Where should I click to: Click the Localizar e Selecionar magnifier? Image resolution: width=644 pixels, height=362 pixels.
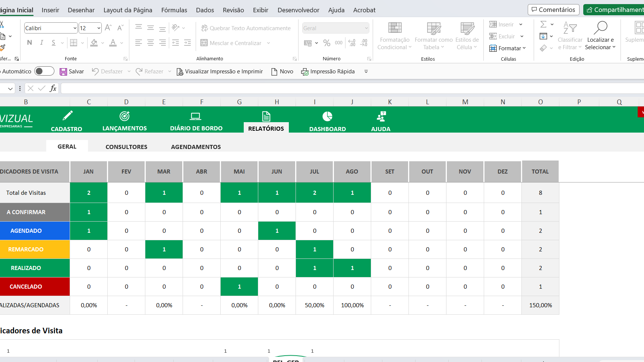click(600, 28)
